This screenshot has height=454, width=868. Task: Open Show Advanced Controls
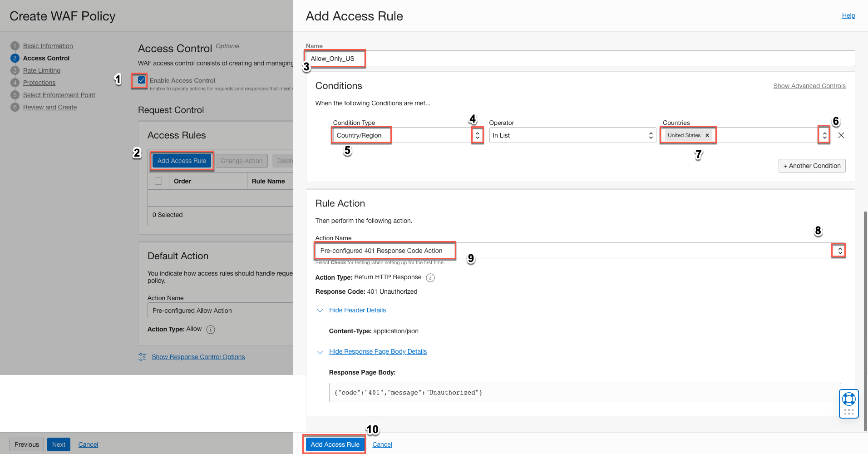tap(809, 85)
